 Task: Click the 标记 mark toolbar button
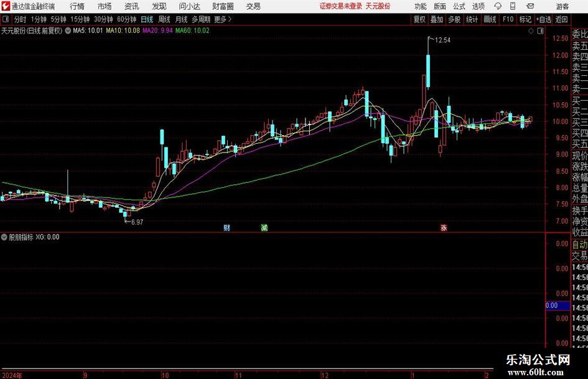(x=525, y=19)
